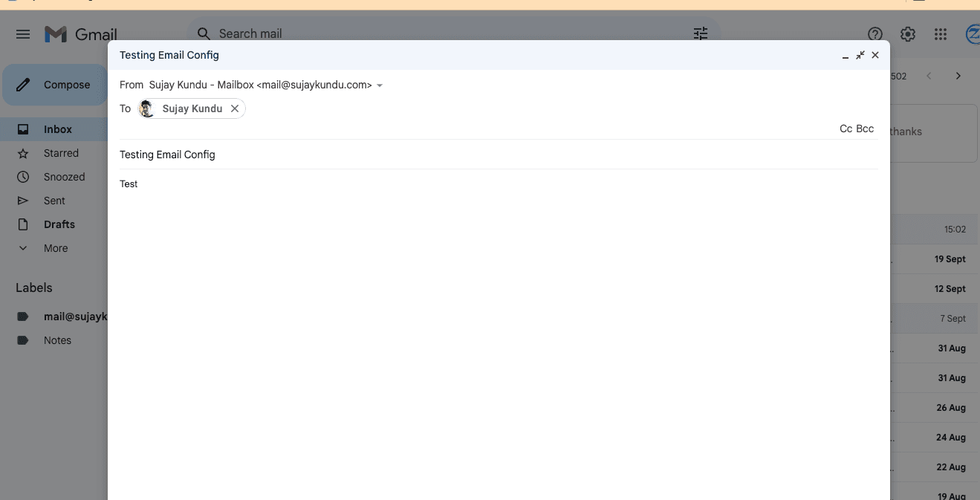980x500 pixels.
Task: Open the Drafts document icon
Action: pyautogui.click(x=23, y=224)
